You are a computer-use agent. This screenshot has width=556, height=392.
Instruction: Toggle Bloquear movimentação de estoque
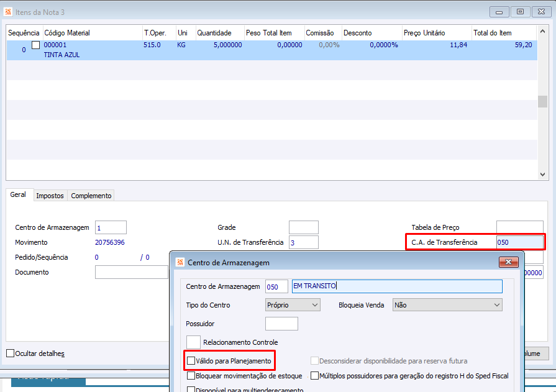(x=191, y=376)
